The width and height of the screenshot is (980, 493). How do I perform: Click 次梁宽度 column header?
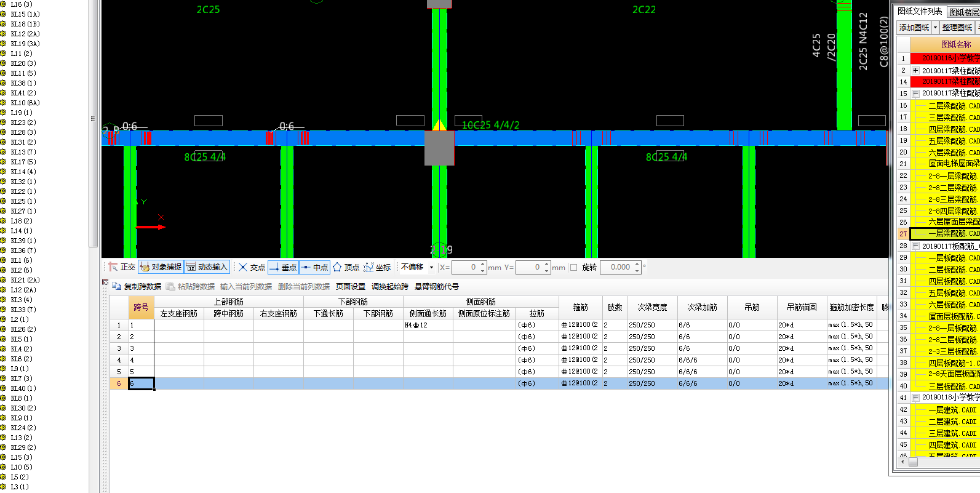[x=652, y=307]
